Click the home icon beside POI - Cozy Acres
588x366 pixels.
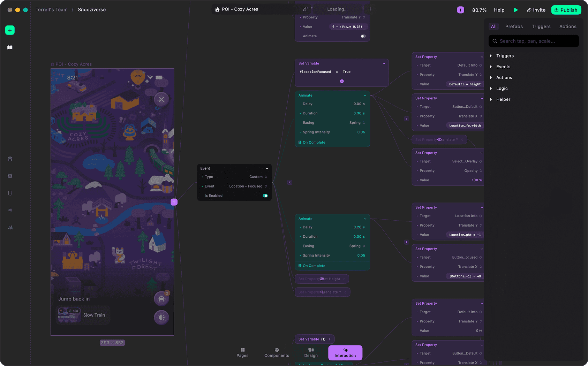point(217,9)
